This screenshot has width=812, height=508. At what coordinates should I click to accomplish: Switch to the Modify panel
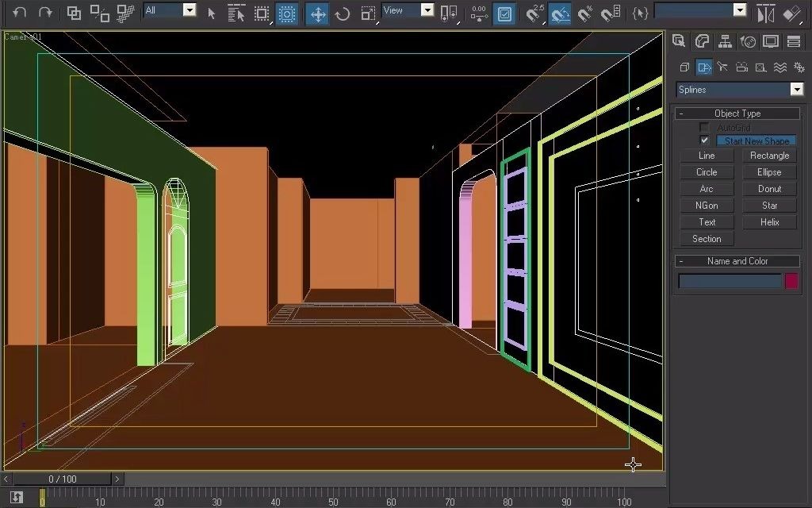(x=702, y=41)
